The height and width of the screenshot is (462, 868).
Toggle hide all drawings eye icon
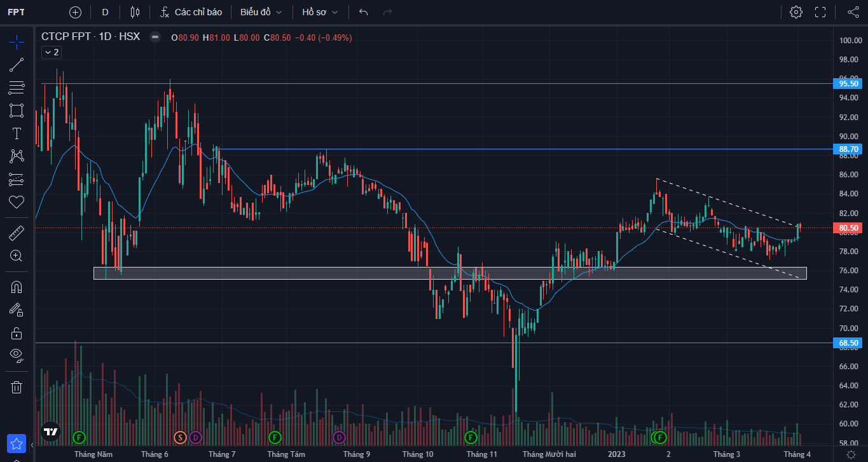(x=17, y=355)
